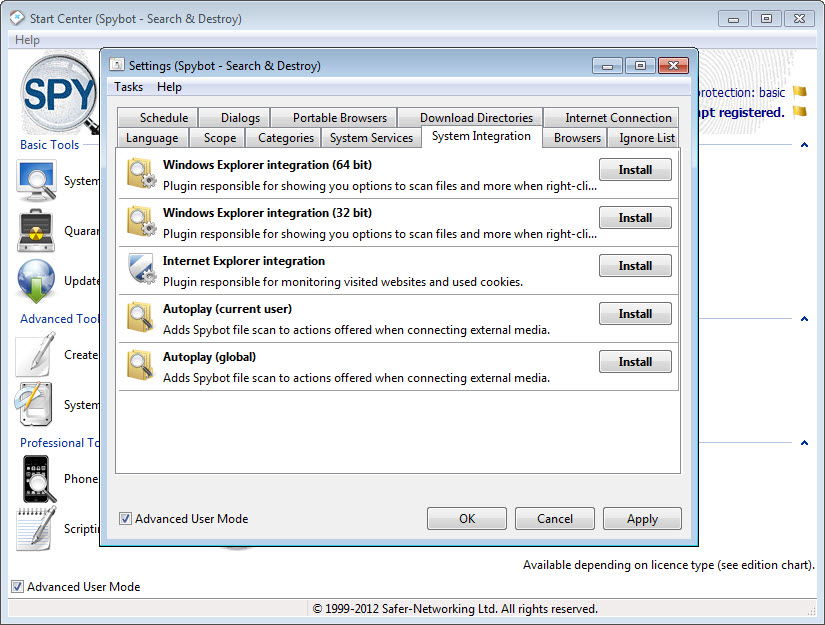This screenshot has height=625, width=825.
Task: Click Apply in Settings dialog
Action: click(x=642, y=519)
